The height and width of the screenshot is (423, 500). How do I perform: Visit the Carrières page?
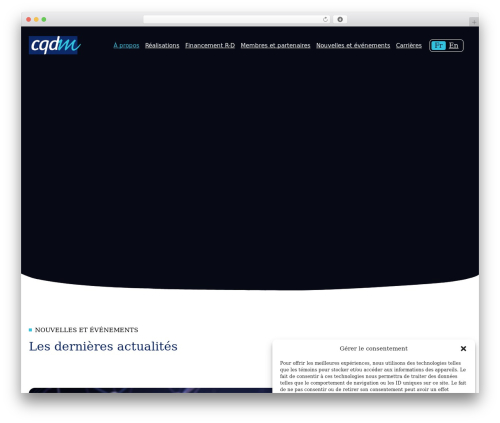409,45
